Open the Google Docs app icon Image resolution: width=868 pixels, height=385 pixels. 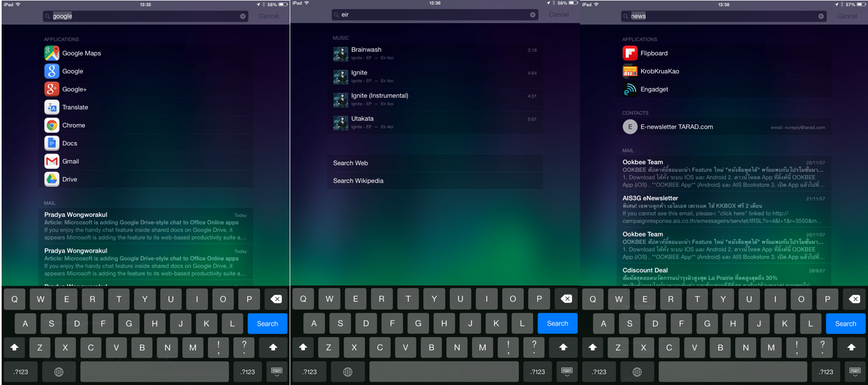point(52,143)
